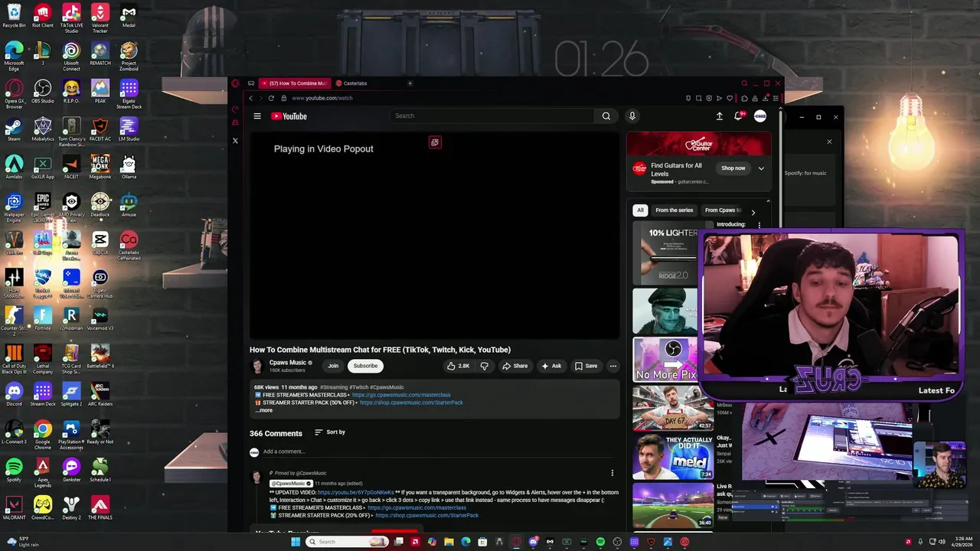Open the X (Twitter) sidebar icon in Opera
Image resolution: width=980 pixels, height=551 pixels.
tap(235, 141)
